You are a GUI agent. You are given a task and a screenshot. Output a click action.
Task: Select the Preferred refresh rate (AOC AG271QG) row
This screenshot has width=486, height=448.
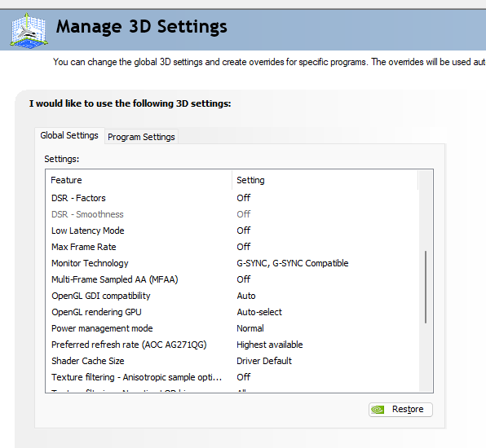[x=232, y=345]
